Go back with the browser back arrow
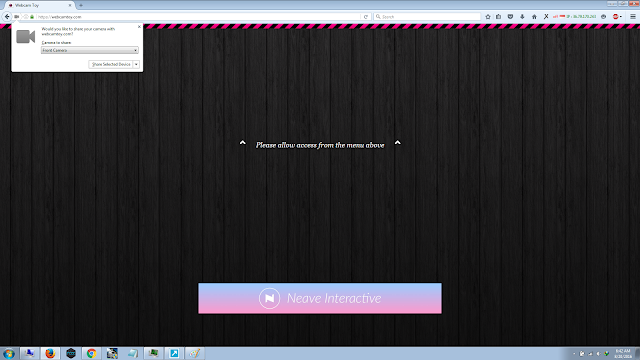 coord(7,17)
